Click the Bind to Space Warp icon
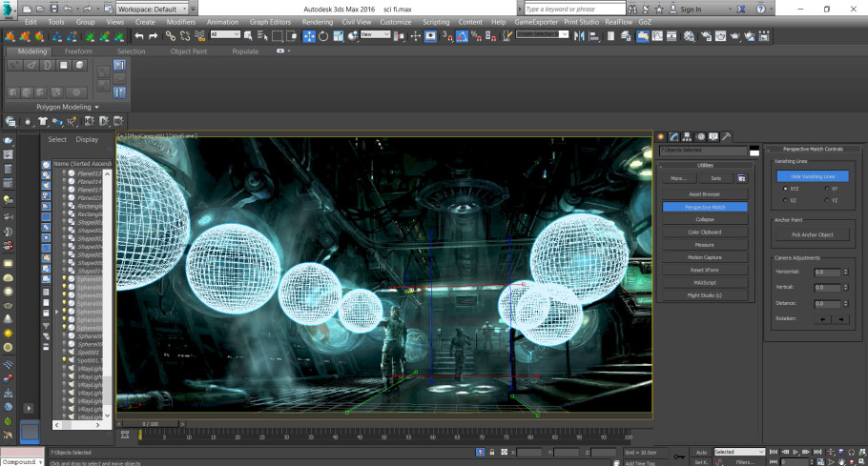The image size is (868, 466). click(200, 36)
